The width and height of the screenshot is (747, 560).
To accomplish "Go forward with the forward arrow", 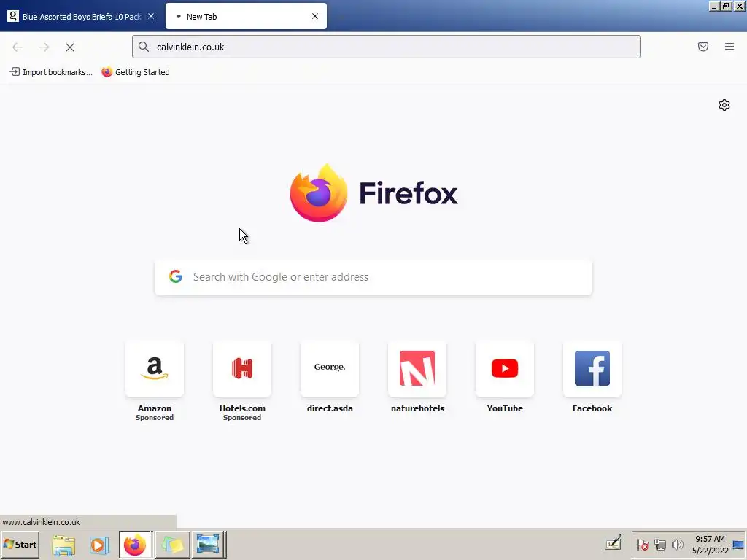I will (44, 47).
